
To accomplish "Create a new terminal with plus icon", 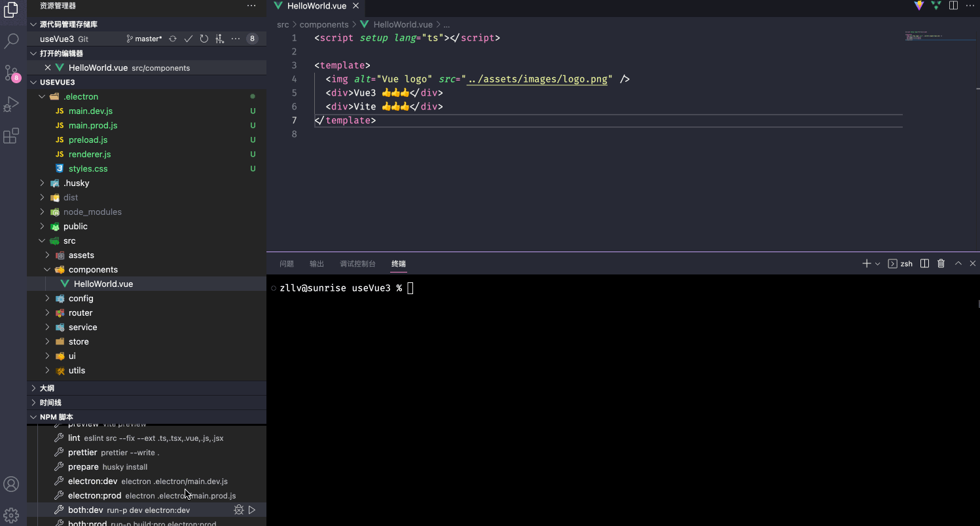I will tap(867, 263).
